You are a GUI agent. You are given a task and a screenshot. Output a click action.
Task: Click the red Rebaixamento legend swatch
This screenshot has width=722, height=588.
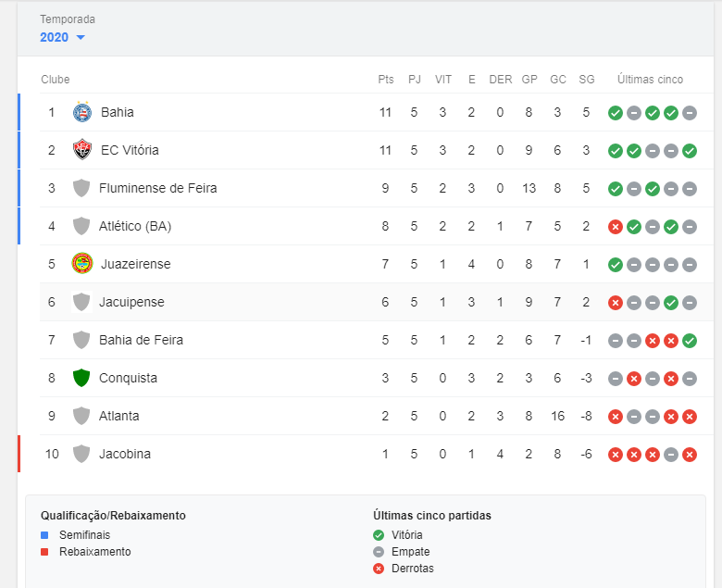tap(44, 552)
